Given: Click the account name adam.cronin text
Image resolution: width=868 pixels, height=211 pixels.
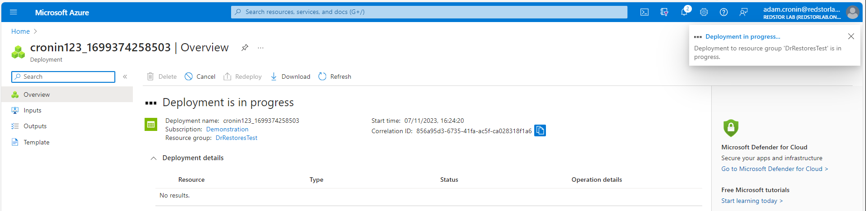Looking at the screenshot, I should pyautogui.click(x=801, y=9).
